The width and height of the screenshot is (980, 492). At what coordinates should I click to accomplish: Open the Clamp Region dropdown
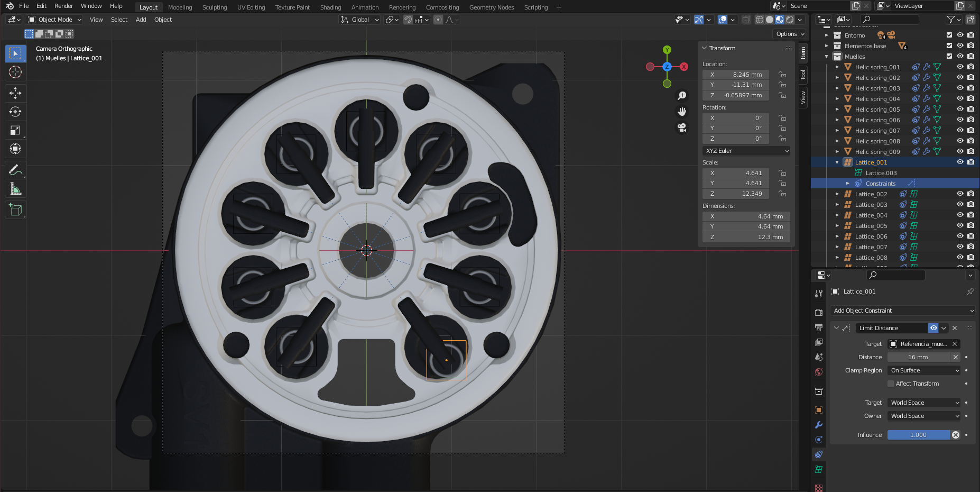(x=924, y=370)
